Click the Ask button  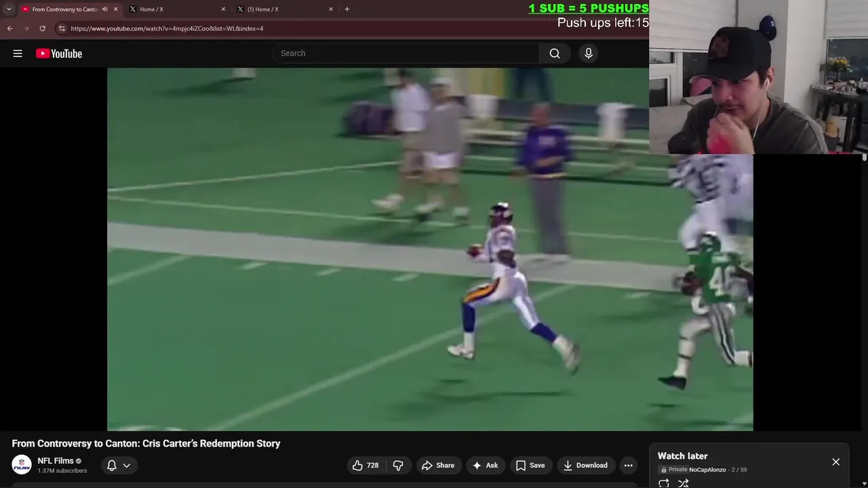(486, 466)
